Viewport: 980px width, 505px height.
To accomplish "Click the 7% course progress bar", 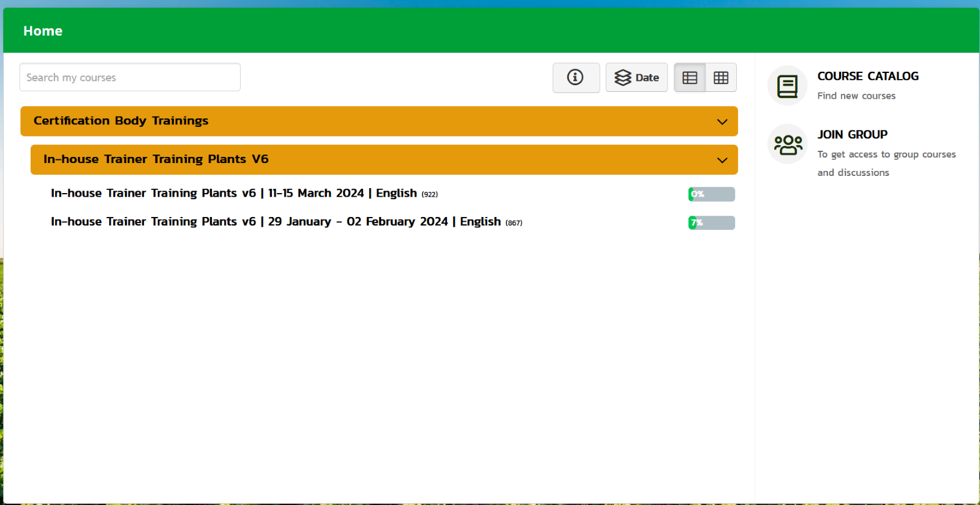I will pos(711,222).
